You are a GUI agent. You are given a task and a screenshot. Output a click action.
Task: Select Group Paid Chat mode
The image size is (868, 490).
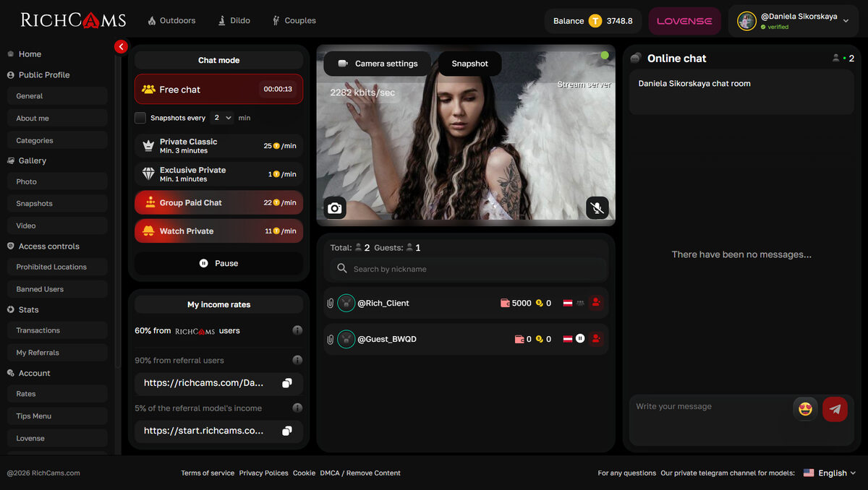(218, 202)
